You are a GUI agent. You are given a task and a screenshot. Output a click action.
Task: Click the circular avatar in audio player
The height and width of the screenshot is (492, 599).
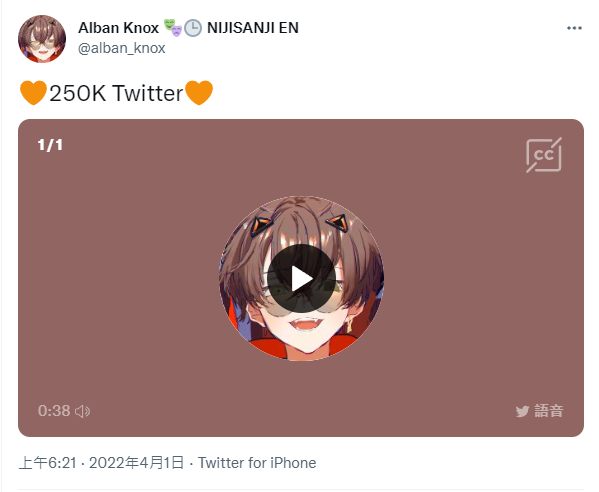tap(301, 278)
